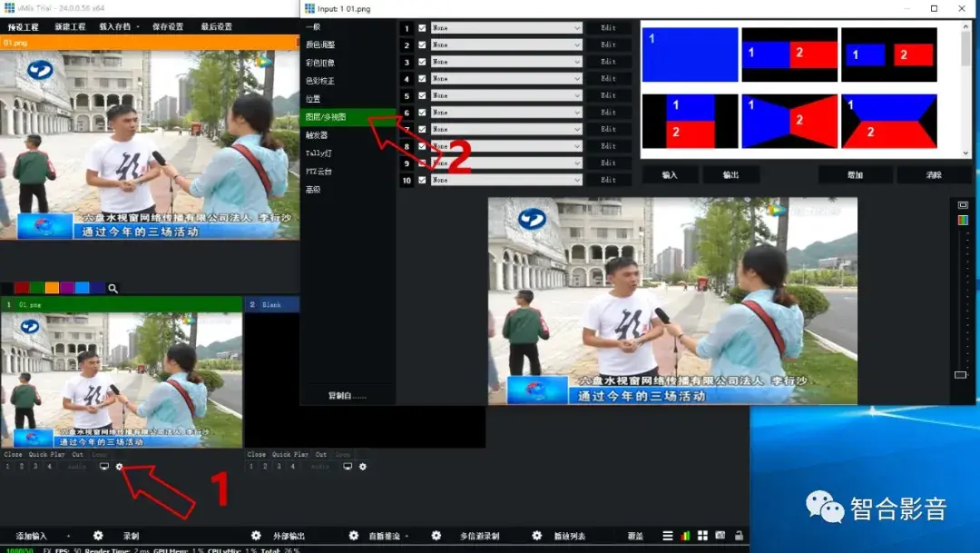Disable the checkbox for layer 5

422,95
